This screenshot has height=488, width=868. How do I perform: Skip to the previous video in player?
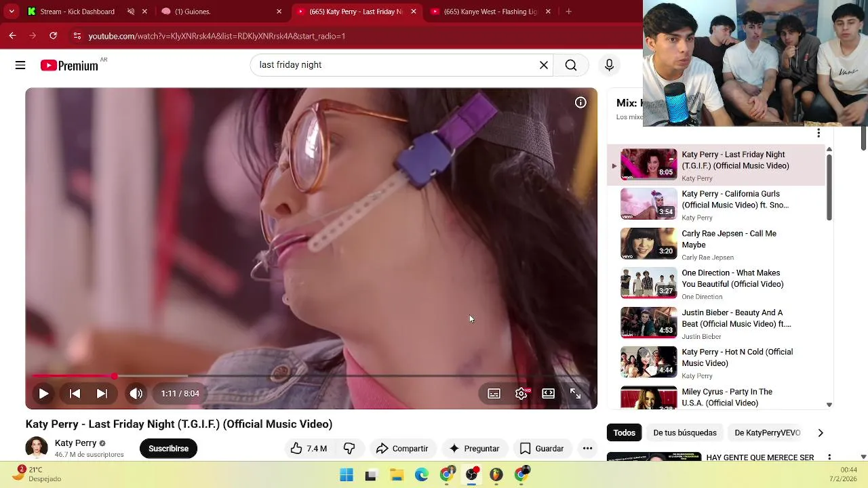(x=75, y=393)
